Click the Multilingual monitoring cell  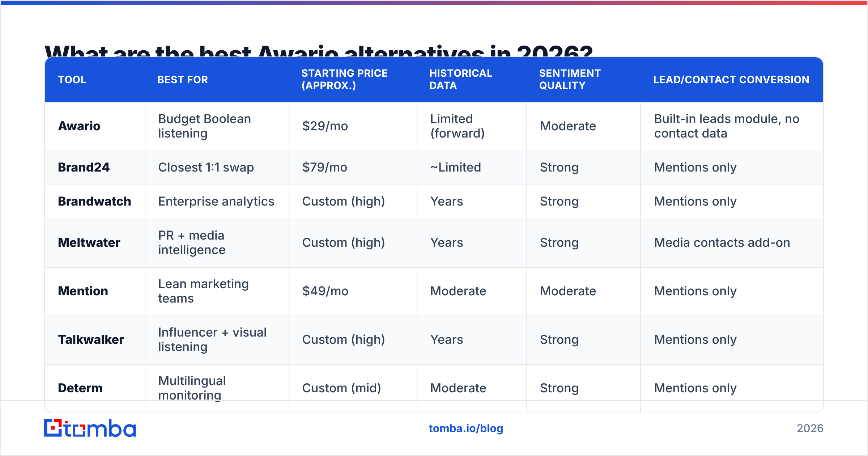click(217, 388)
